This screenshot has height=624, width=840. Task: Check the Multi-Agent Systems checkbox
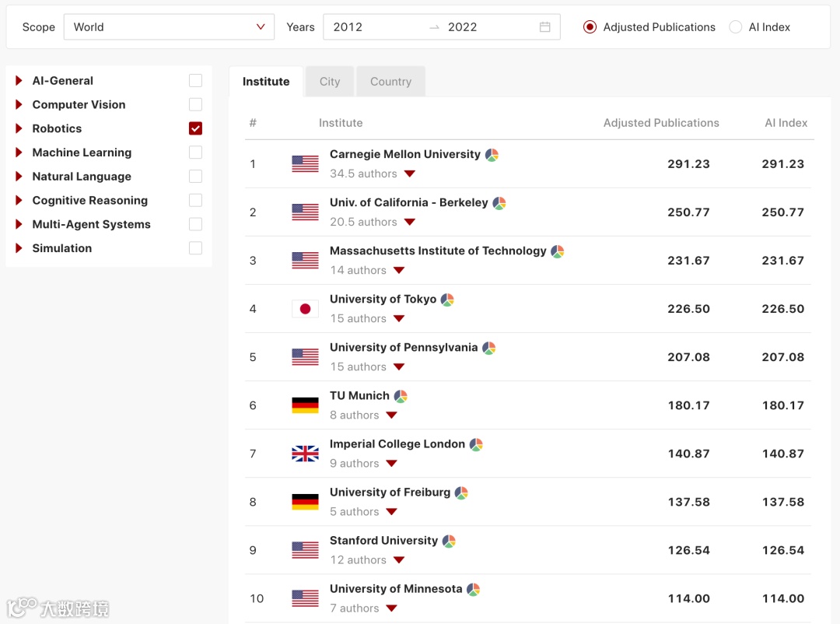195,224
